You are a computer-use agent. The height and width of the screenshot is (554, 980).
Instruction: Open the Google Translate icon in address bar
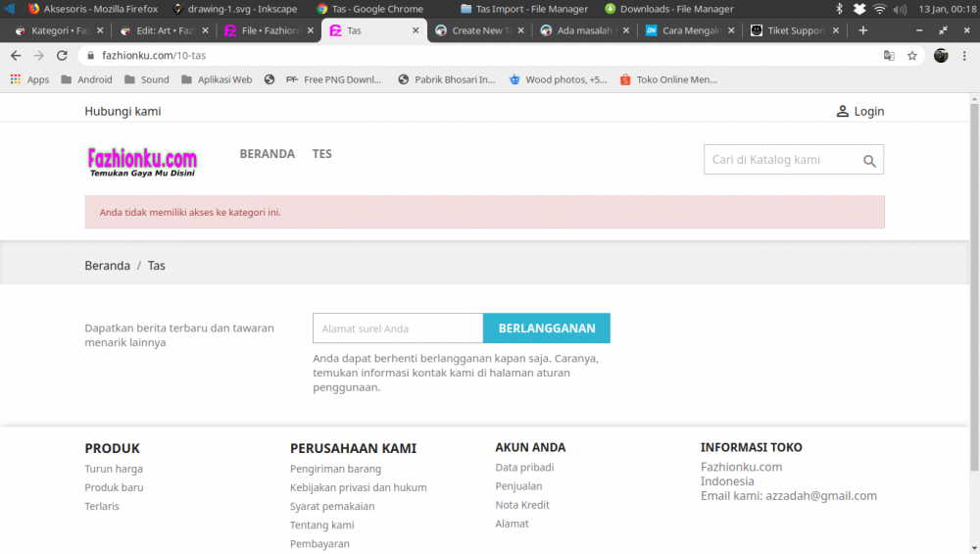point(889,56)
